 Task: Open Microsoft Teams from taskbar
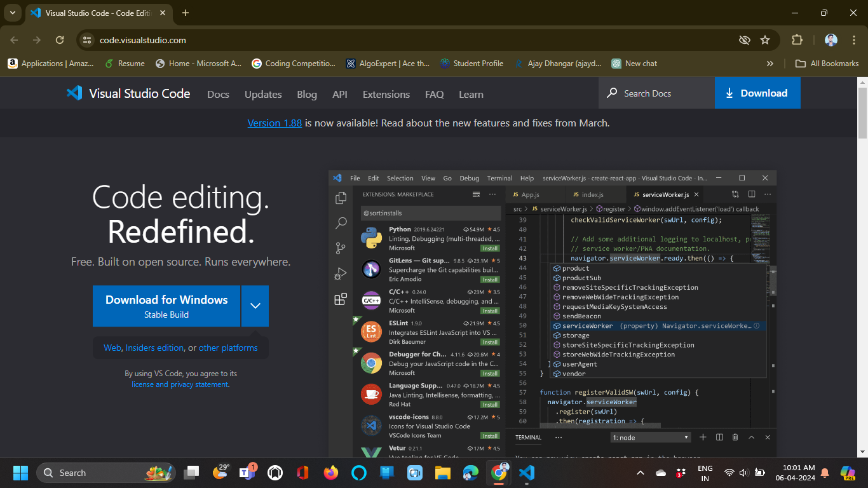(x=247, y=473)
